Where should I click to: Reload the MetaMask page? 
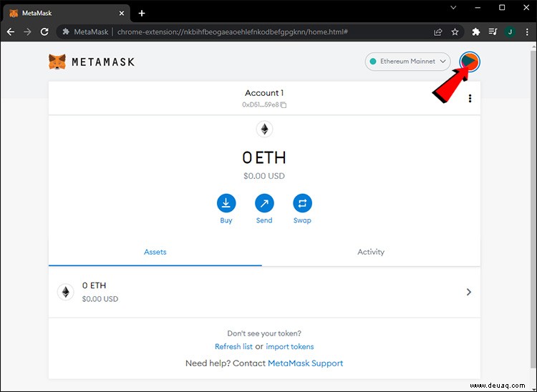(44, 31)
